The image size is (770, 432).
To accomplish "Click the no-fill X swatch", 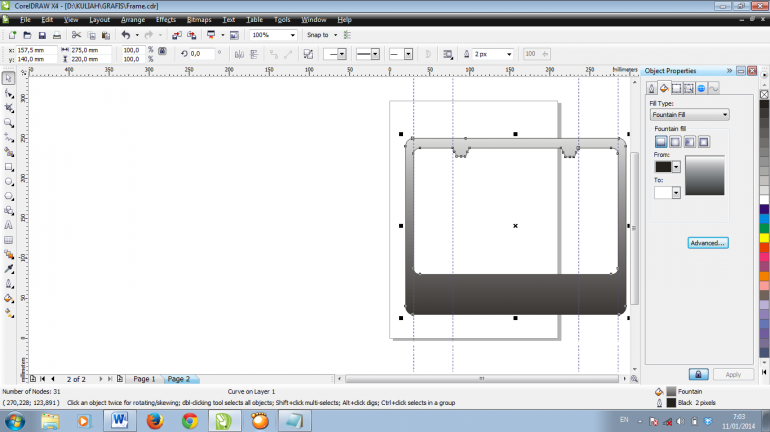I will (764, 94).
